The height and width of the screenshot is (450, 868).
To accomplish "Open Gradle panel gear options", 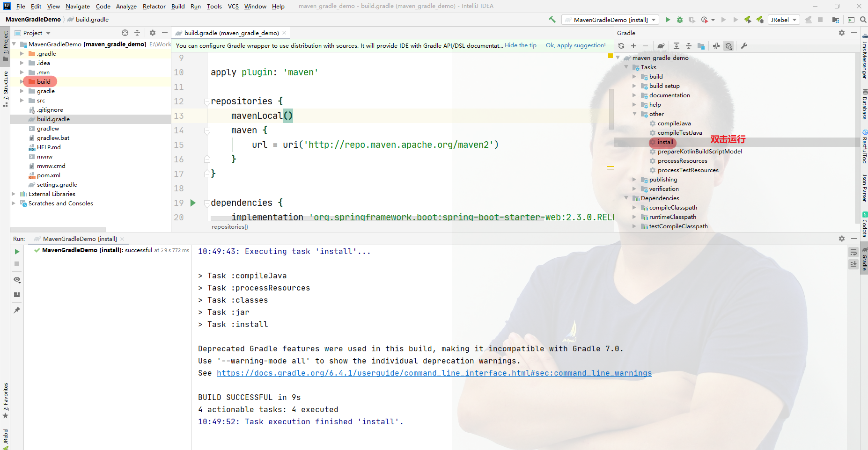I will [x=842, y=33].
